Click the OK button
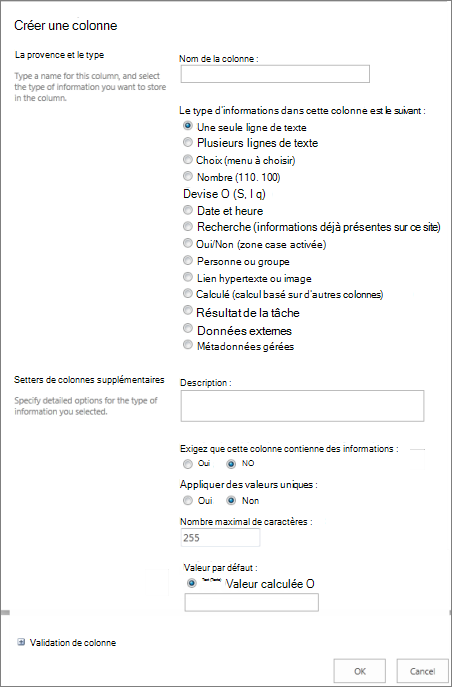This screenshot has height=687, width=452. (x=360, y=671)
